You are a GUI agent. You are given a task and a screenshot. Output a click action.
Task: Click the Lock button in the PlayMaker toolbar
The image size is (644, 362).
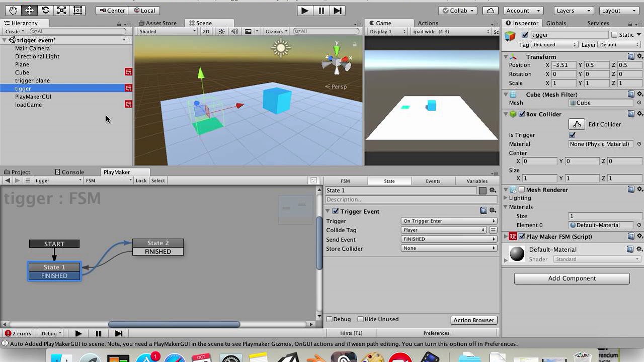click(x=141, y=180)
